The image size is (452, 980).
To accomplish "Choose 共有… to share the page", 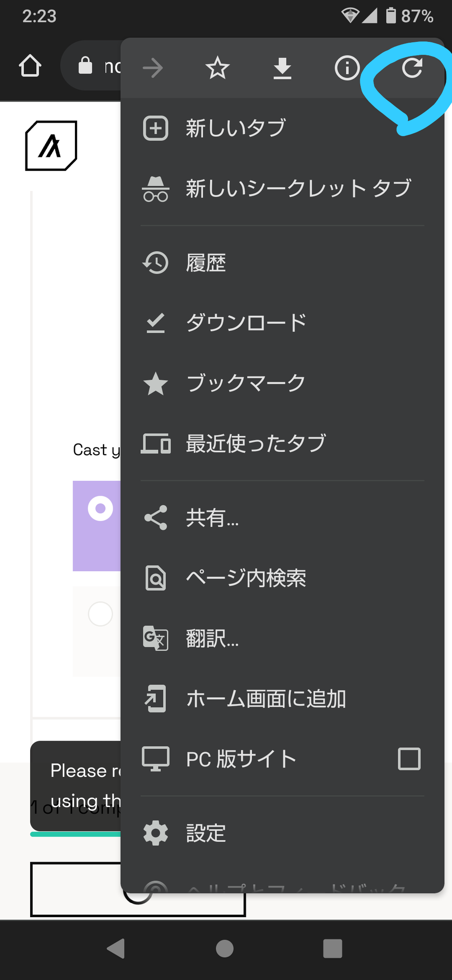I will click(282, 518).
